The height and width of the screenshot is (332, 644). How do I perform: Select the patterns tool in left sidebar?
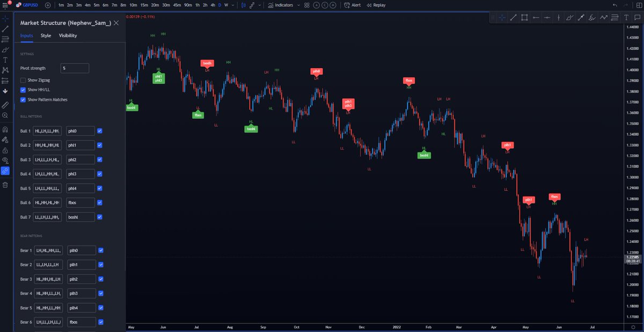coord(5,70)
